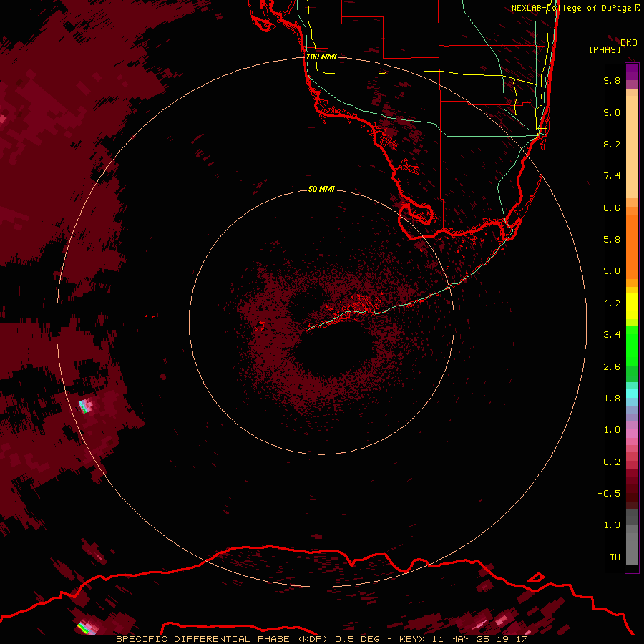
Task: Click the 4.2 value on the color scale
Action: tap(612, 303)
